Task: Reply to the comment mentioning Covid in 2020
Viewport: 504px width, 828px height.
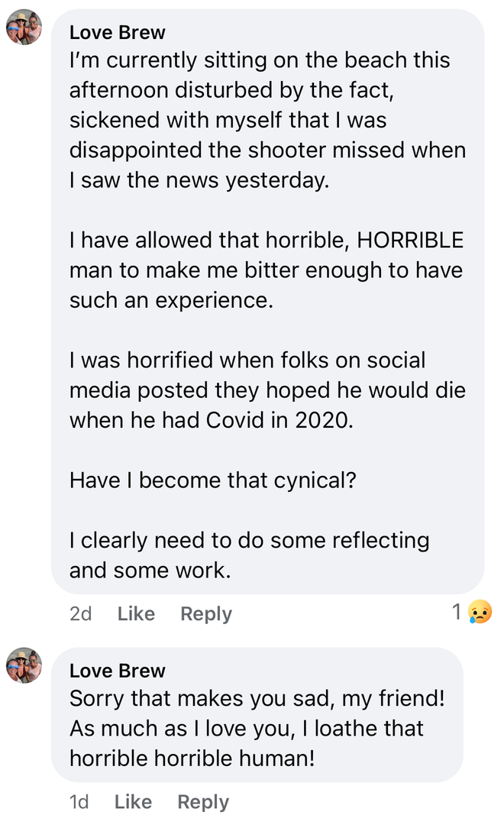Action: pyautogui.click(x=205, y=613)
